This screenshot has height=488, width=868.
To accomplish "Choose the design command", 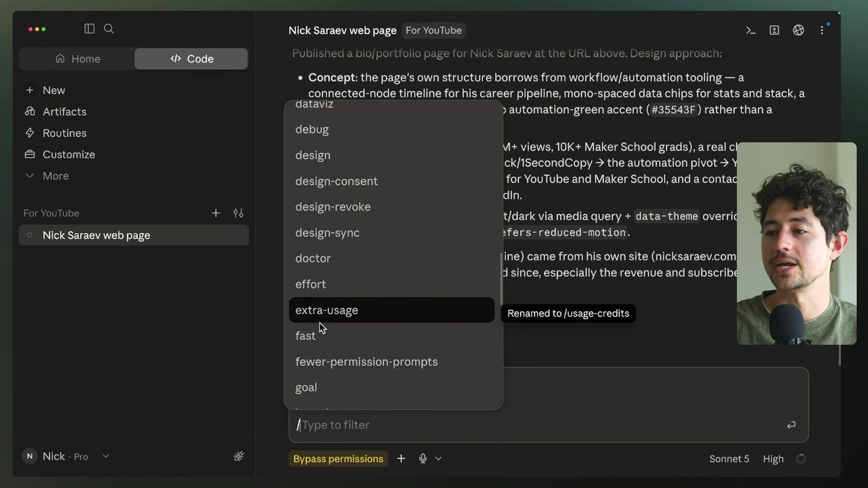I will point(392,155).
